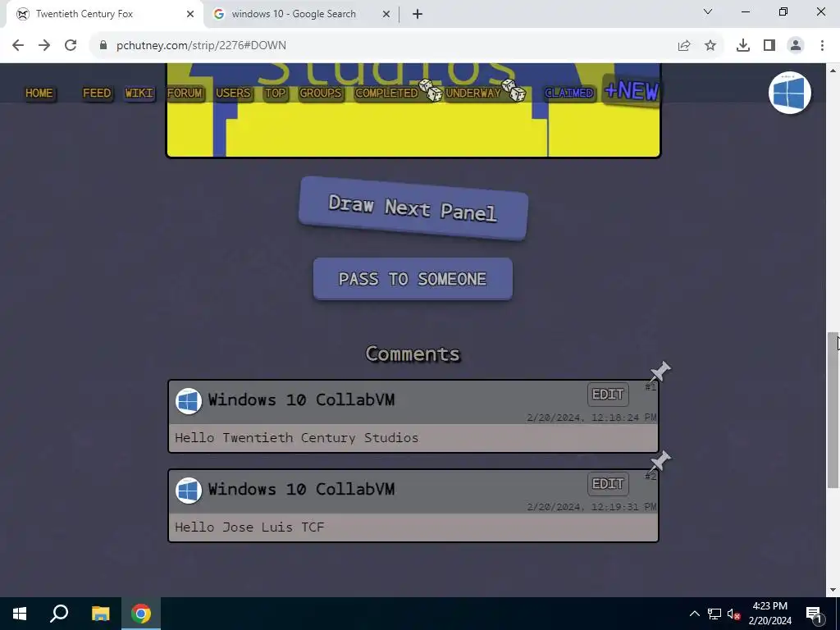Close the windows 10 Google Search tab
The width and height of the screenshot is (840, 630).
pyautogui.click(x=386, y=15)
